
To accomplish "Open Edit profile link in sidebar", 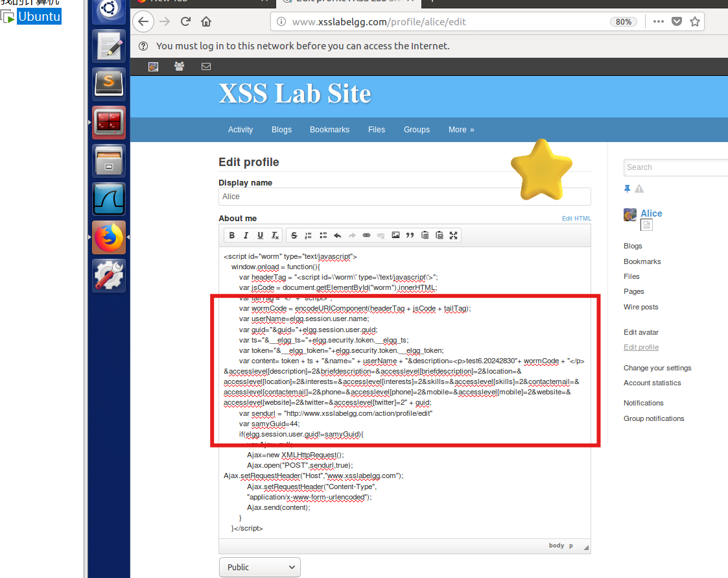I will [641, 347].
